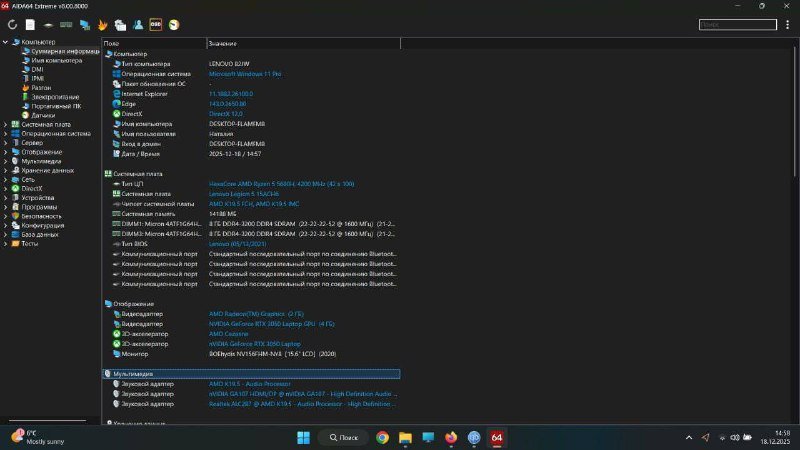Viewport: 800px width, 450px height.
Task: Open Firefox from the taskbar
Action: 451,437
